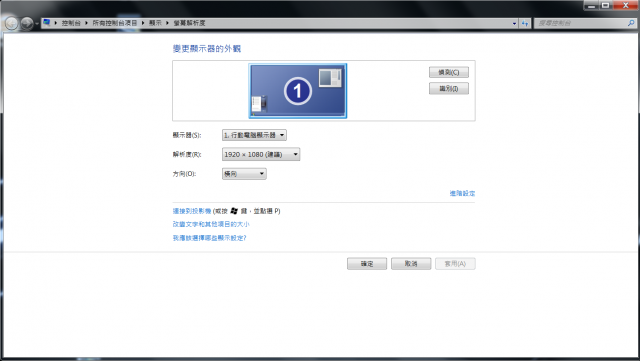This screenshot has width=640, height=361.
Task: Expand the arrow after 控制台 breadcrumb
Action: click(87, 23)
